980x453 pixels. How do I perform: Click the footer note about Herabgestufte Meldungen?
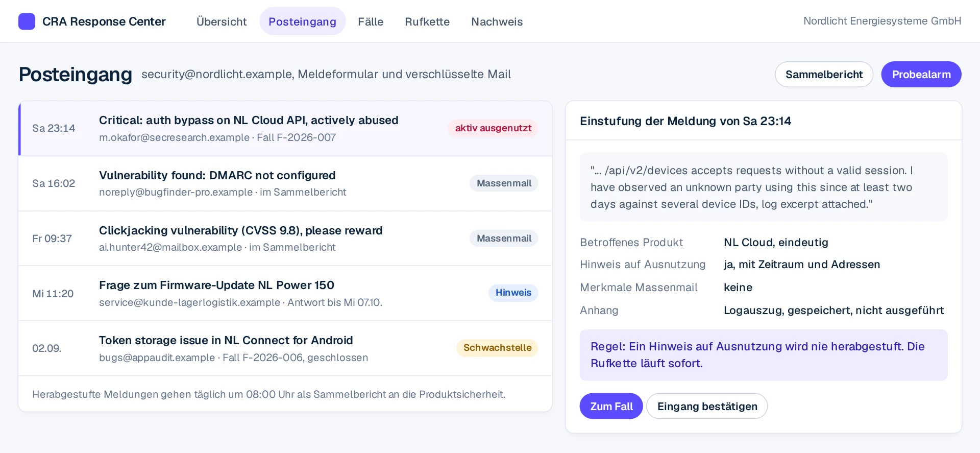click(268, 394)
